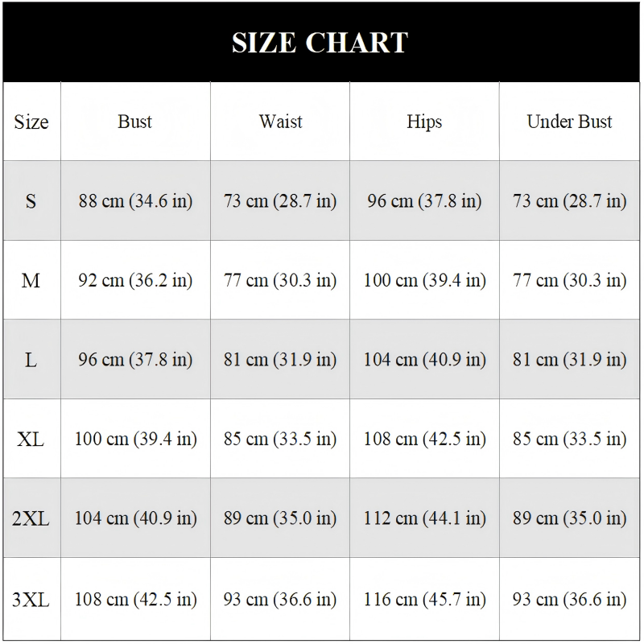Select the S size row label
The width and height of the screenshot is (644, 644).
click(31, 201)
